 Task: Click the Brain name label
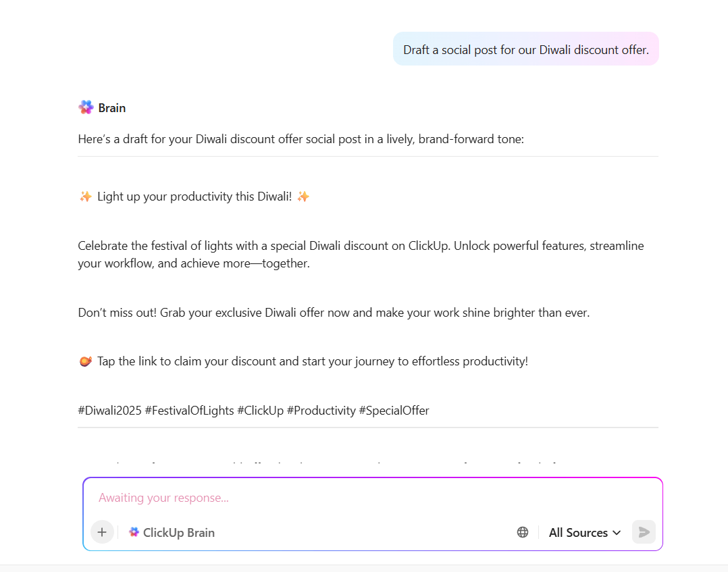(x=112, y=107)
